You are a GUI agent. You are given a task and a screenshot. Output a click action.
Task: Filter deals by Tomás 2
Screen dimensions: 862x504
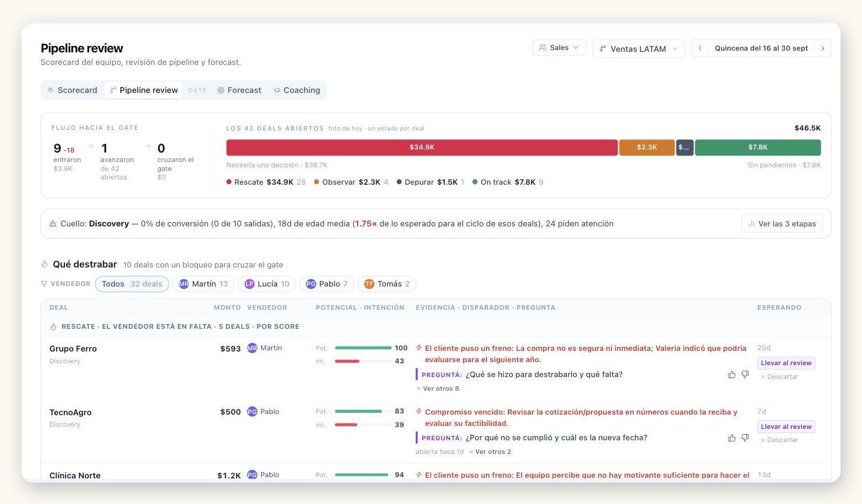pyautogui.click(x=387, y=284)
